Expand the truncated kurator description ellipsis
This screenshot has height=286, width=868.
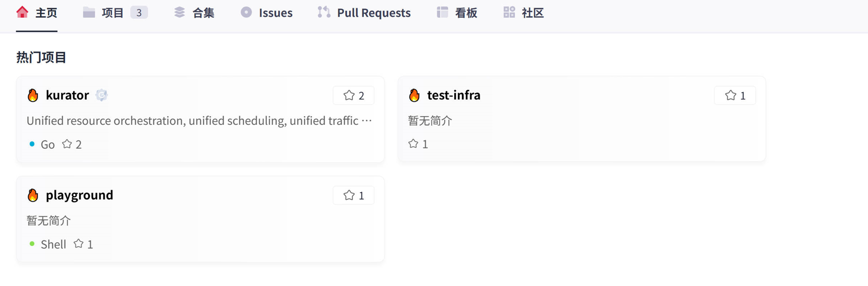pos(367,121)
